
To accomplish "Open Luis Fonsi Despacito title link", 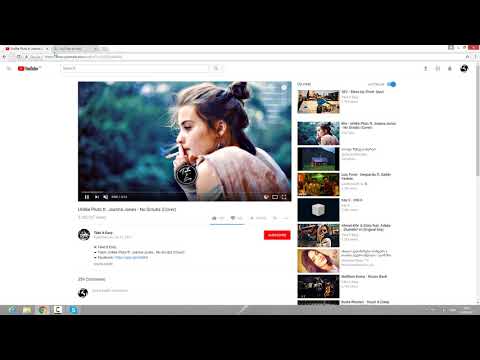I will point(366,176).
